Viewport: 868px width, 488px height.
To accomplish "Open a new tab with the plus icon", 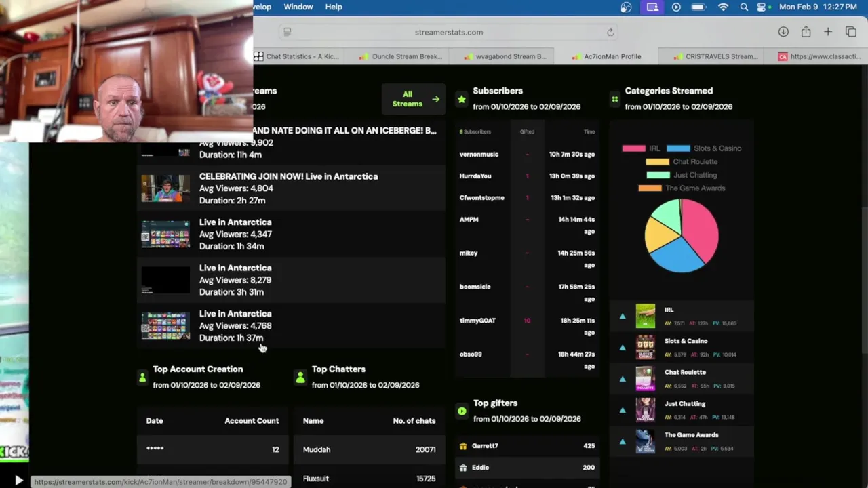I will 828,32.
